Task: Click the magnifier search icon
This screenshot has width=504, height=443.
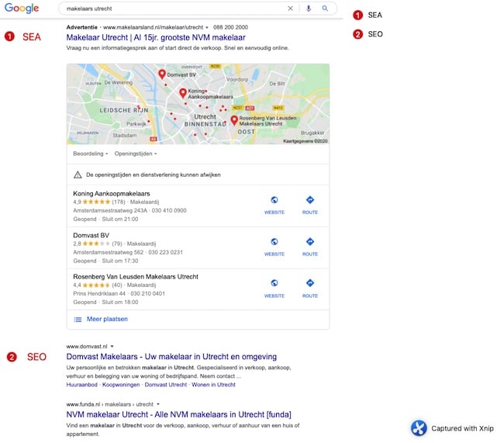Action: point(325,9)
